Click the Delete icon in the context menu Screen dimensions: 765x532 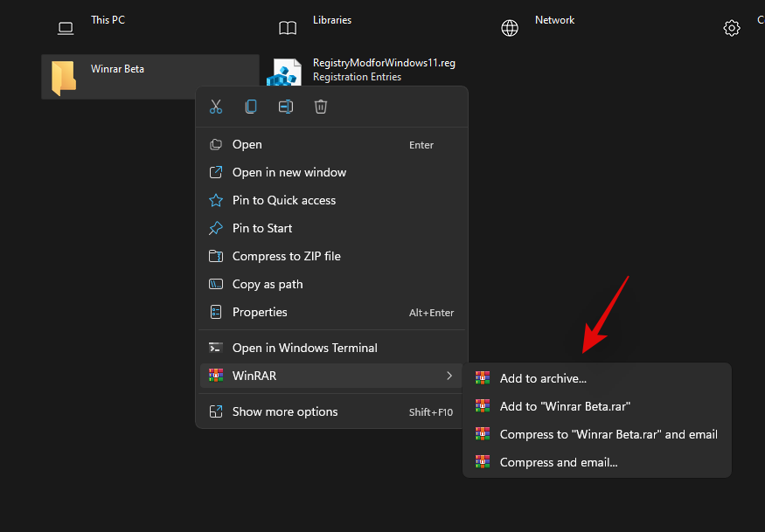[321, 106]
